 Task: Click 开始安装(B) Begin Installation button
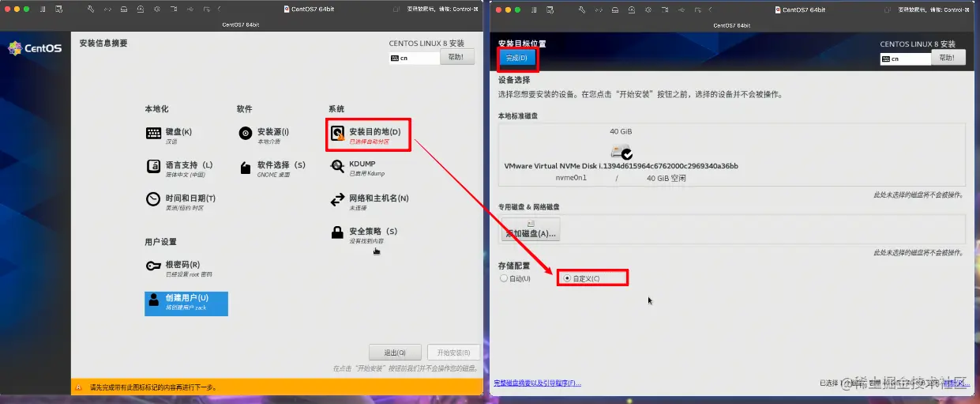(x=453, y=353)
